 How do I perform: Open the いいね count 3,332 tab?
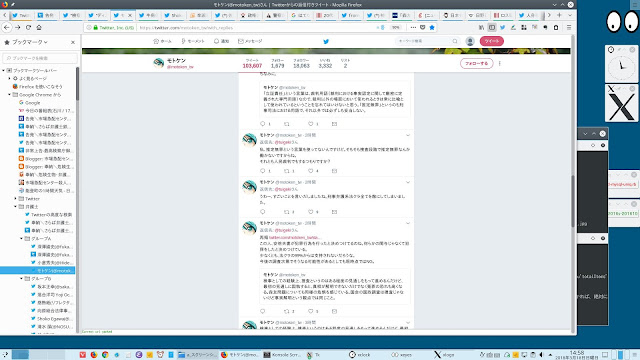[325, 64]
